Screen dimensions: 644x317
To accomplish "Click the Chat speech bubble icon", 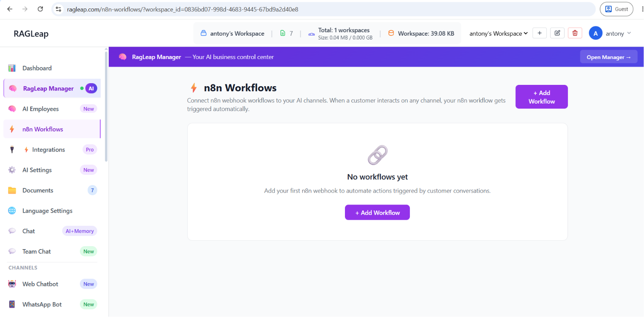I will 12,231.
